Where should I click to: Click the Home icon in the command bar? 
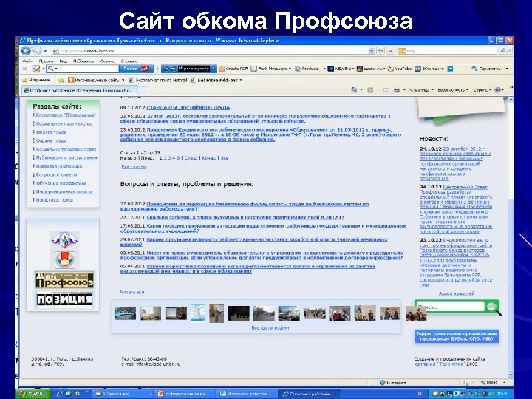354,90
